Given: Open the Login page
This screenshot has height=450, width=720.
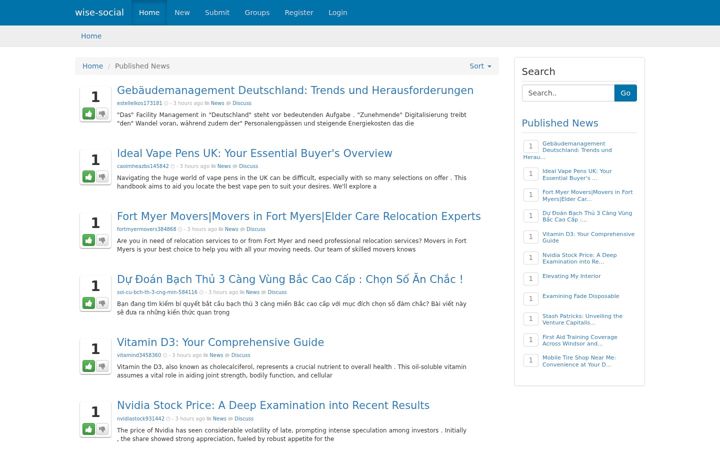Looking at the screenshot, I should click(338, 12).
